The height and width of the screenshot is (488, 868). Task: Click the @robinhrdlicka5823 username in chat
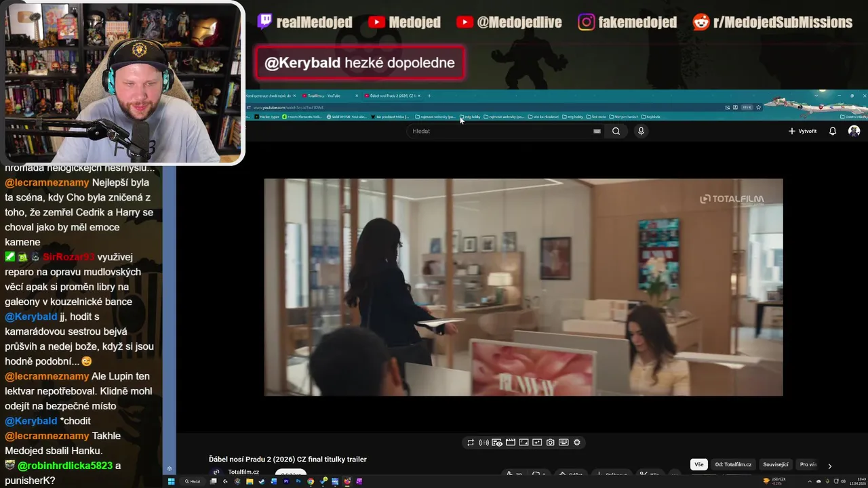(x=65, y=466)
